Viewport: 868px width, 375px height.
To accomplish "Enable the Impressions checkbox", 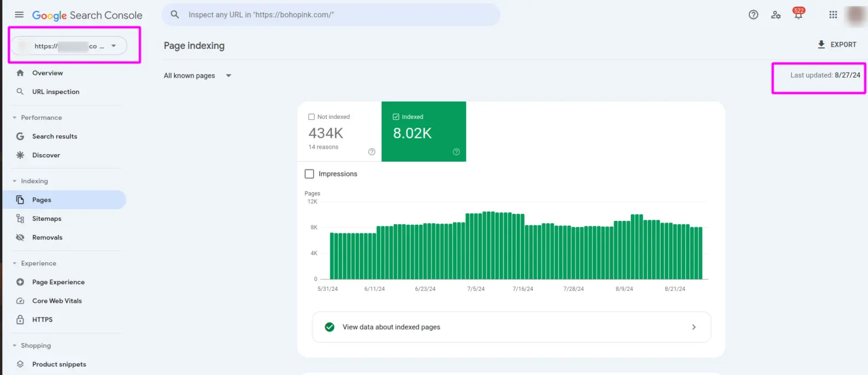I will pyautogui.click(x=309, y=174).
